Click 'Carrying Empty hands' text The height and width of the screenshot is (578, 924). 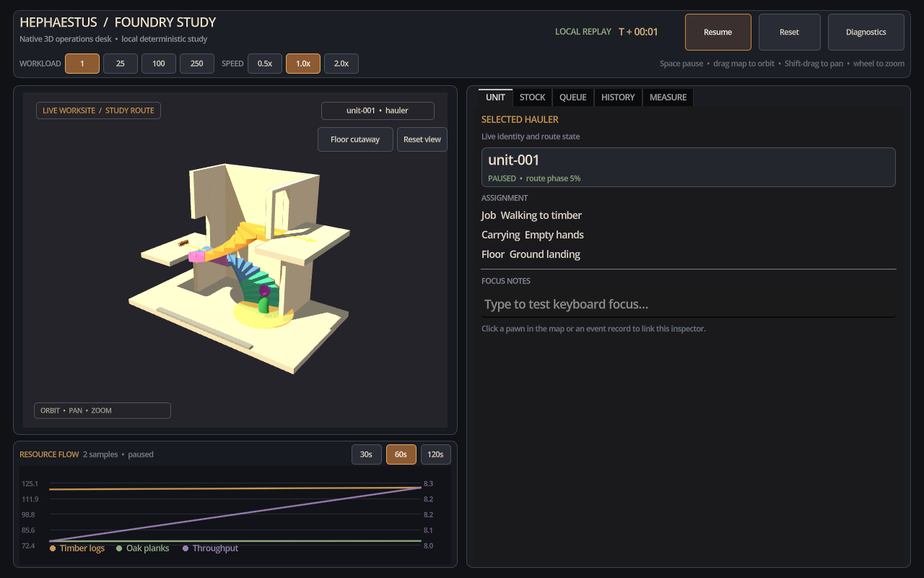(533, 235)
